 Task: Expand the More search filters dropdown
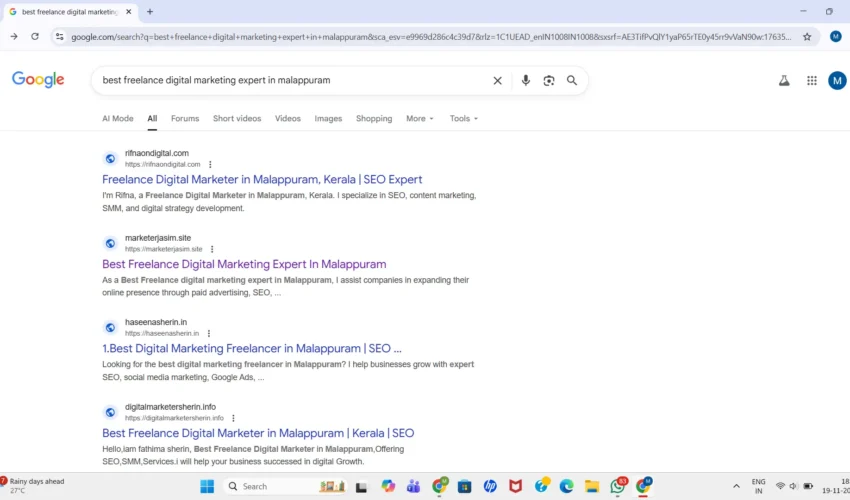pos(419,119)
